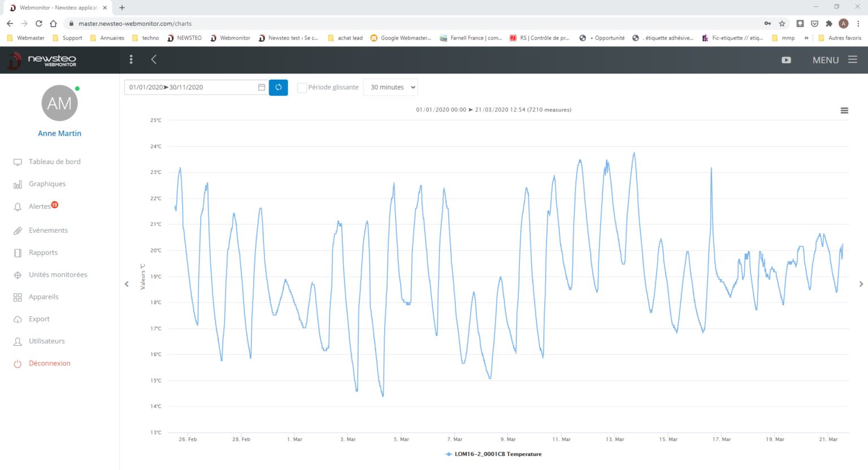Image resolution: width=868 pixels, height=470 pixels.
Task: Click the browser back button
Action: 10,24
